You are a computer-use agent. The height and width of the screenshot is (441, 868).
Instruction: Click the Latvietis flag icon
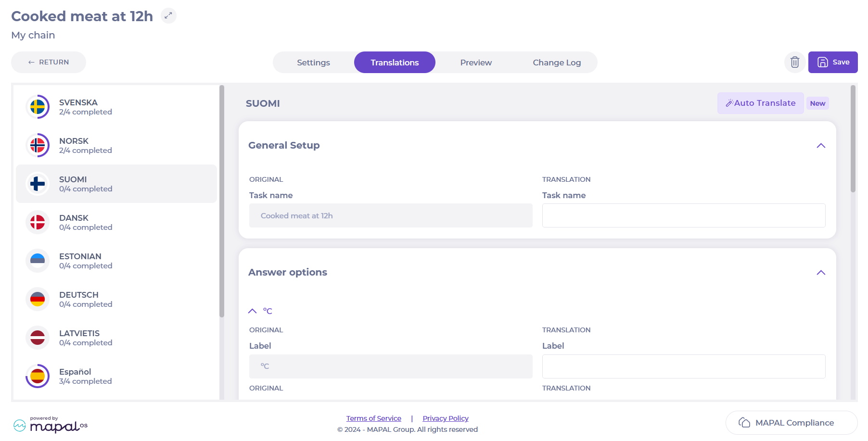tap(38, 338)
